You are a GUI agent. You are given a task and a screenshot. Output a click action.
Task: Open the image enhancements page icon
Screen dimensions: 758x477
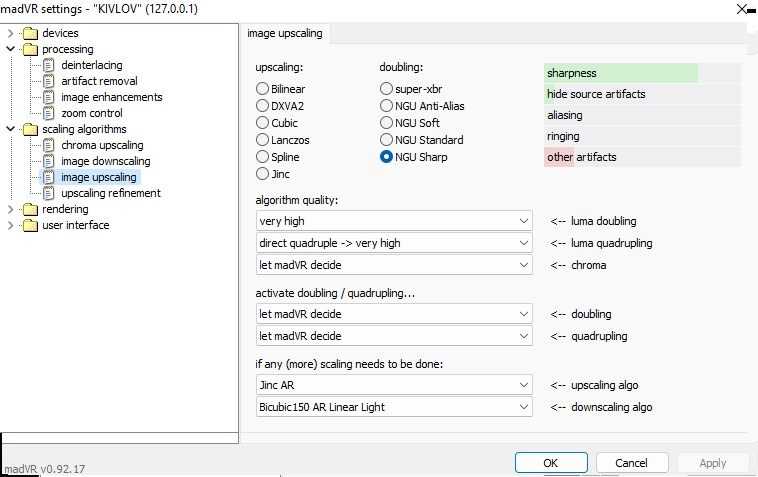coord(49,97)
